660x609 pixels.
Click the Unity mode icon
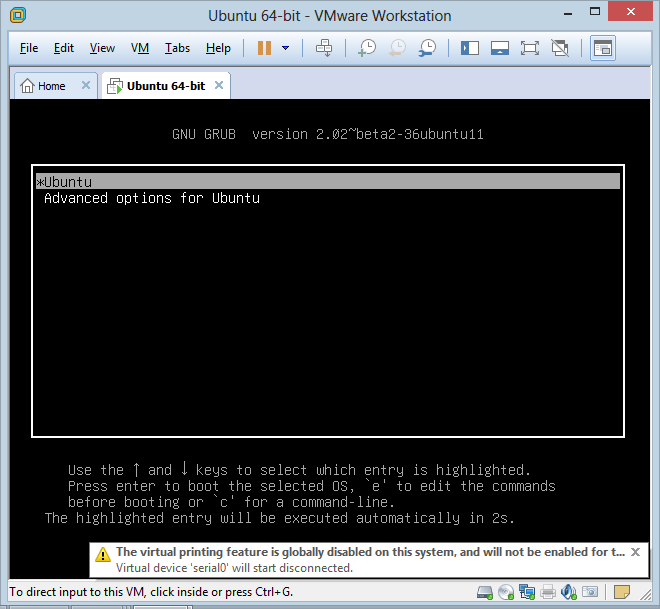[560, 48]
